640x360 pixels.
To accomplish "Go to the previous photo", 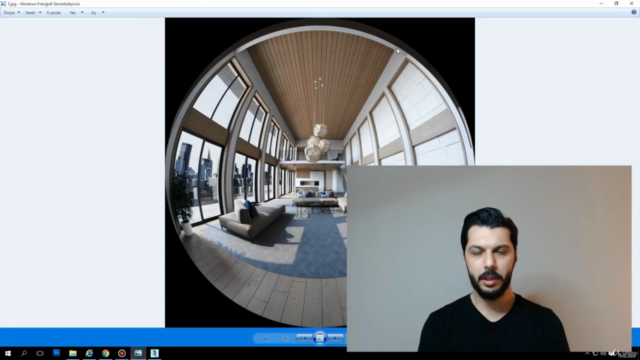I will [x=304, y=338].
